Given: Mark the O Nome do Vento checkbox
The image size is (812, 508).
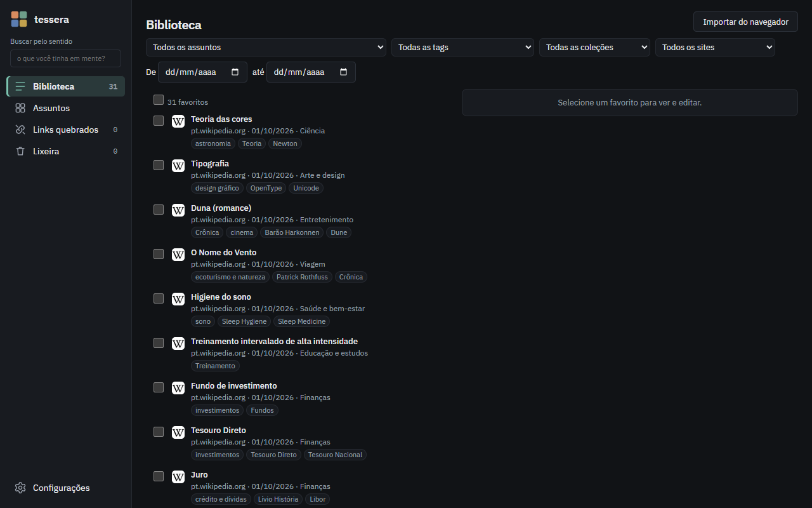Looking at the screenshot, I should (x=159, y=254).
